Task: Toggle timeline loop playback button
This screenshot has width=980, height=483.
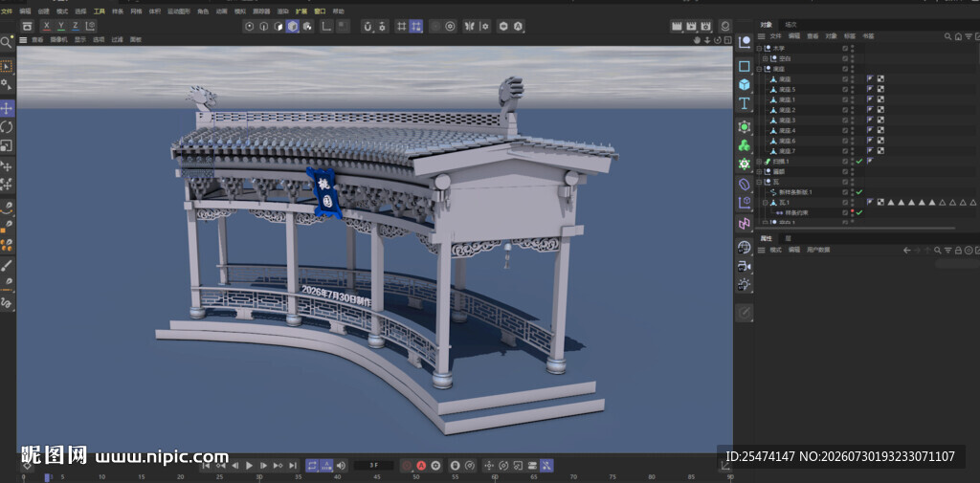Action: (x=312, y=466)
